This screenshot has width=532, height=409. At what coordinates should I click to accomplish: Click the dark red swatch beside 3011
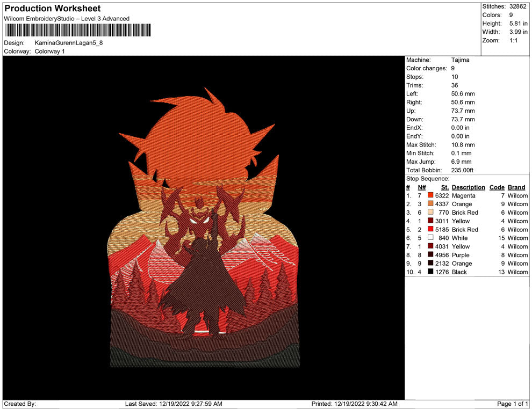430,221
